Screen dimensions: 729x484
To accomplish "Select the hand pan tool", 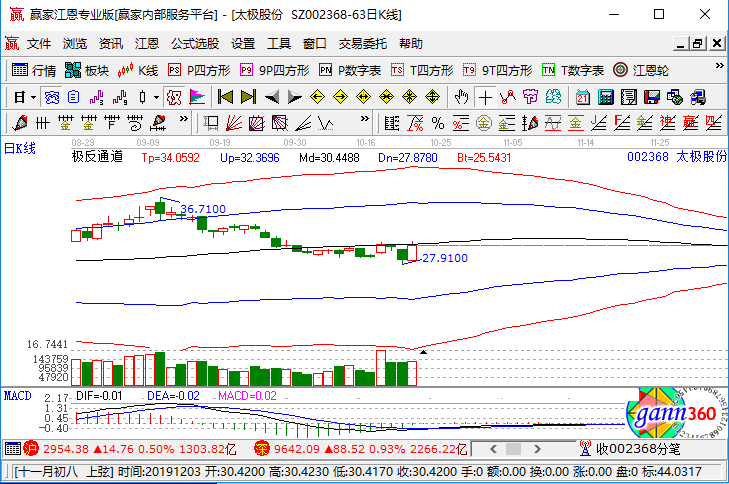I will pyautogui.click(x=462, y=97).
